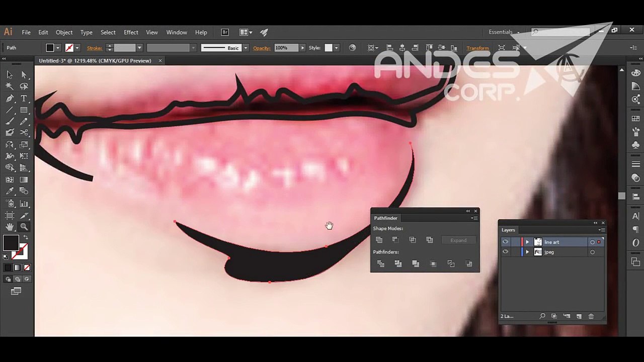Screen dimensions: 644x362
Task: Swap fill and stroke colors
Action: click(x=25, y=237)
